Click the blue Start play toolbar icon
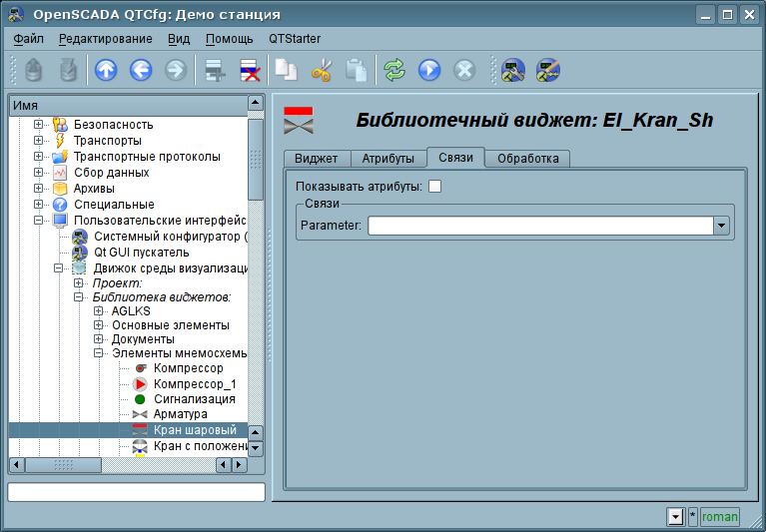Viewport: 766px width, 532px height. 429,70
